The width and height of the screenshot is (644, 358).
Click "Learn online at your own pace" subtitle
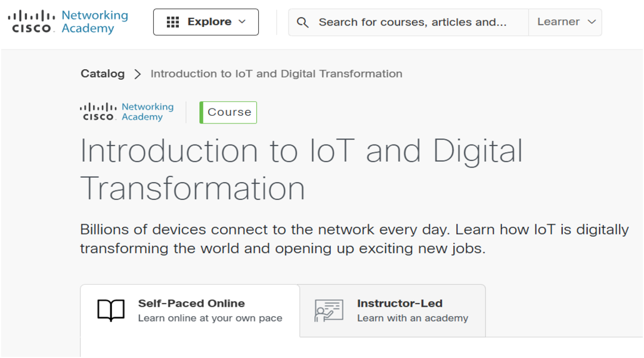pyautogui.click(x=210, y=318)
